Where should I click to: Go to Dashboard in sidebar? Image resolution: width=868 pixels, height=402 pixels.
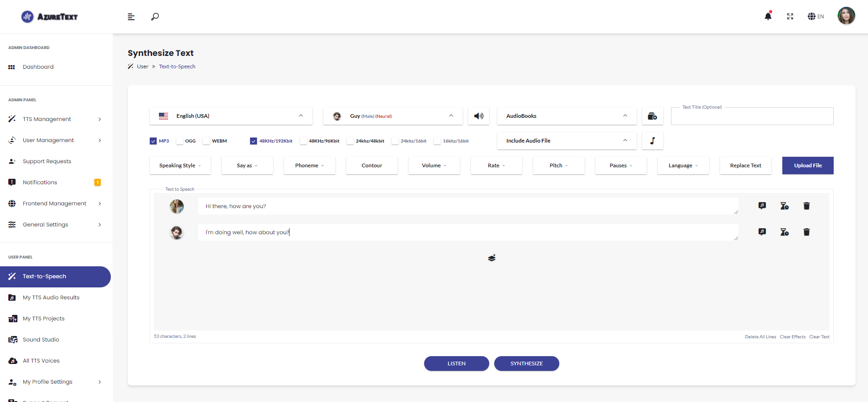(55, 67)
